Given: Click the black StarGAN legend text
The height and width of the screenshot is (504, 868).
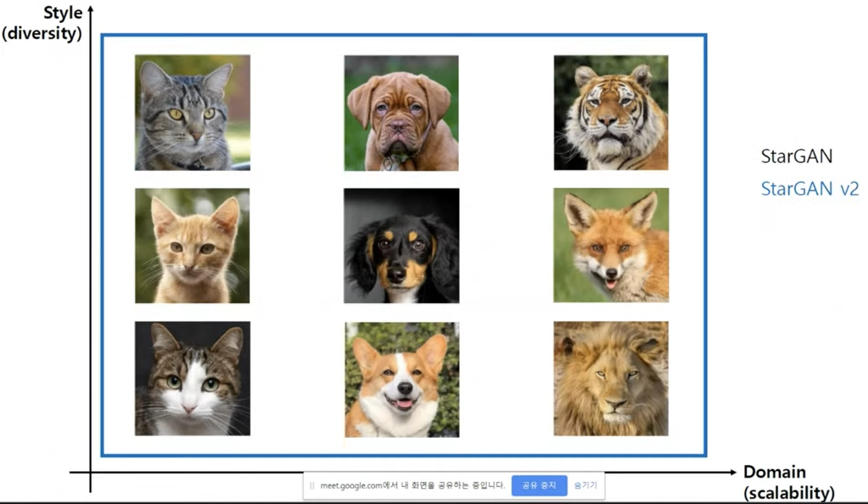Looking at the screenshot, I should coord(797,156).
